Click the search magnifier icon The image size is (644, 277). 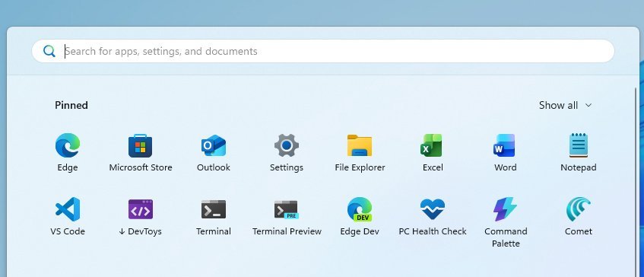tap(49, 52)
